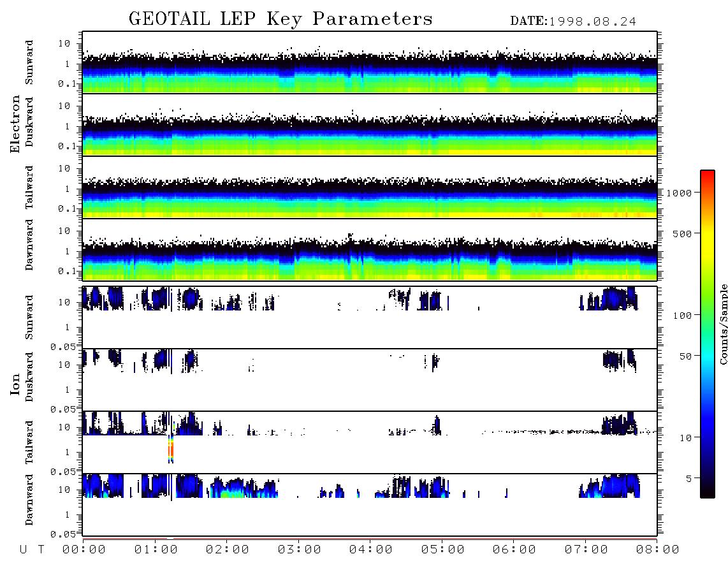This screenshot has width=728, height=561.
Task: Click the Sunward label beside the Ion panels
Action: 29,317
